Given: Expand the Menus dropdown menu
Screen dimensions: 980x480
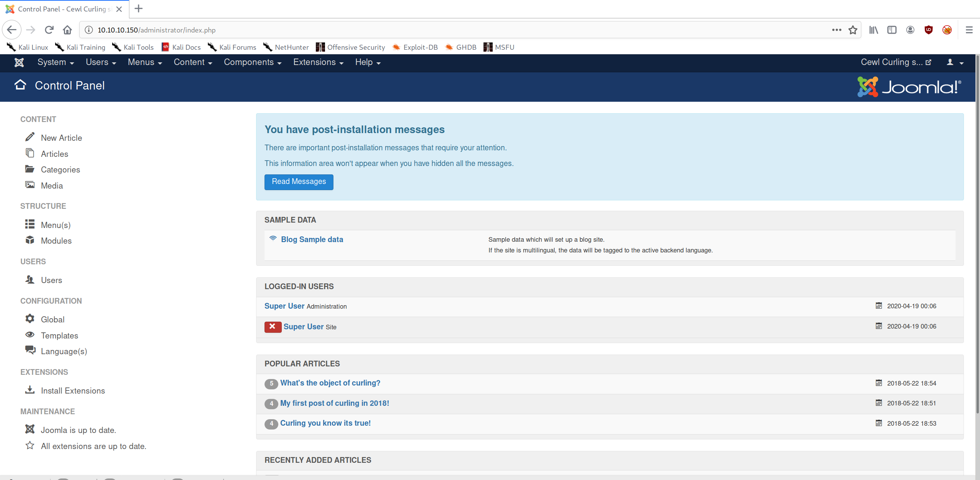Looking at the screenshot, I should (145, 62).
